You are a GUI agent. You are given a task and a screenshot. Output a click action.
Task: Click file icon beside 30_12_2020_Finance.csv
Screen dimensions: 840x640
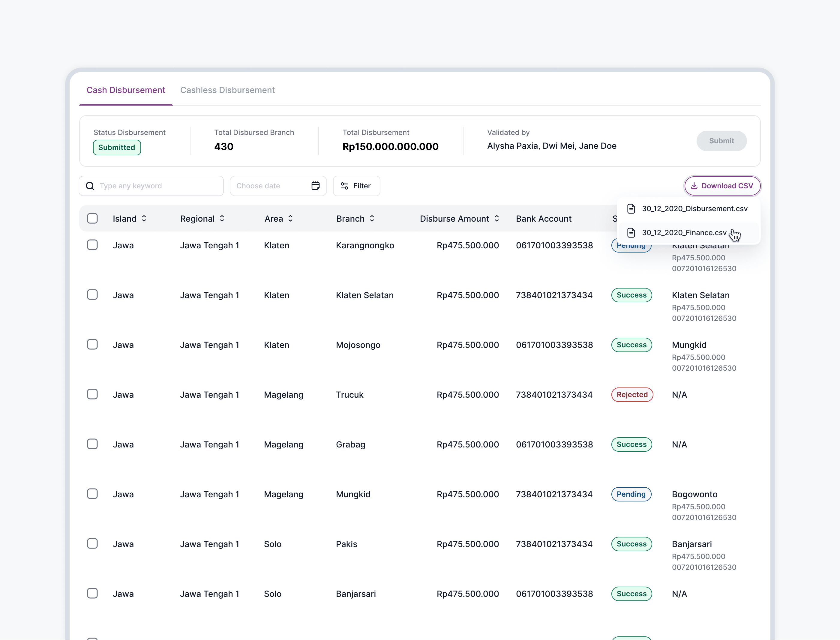(x=631, y=233)
